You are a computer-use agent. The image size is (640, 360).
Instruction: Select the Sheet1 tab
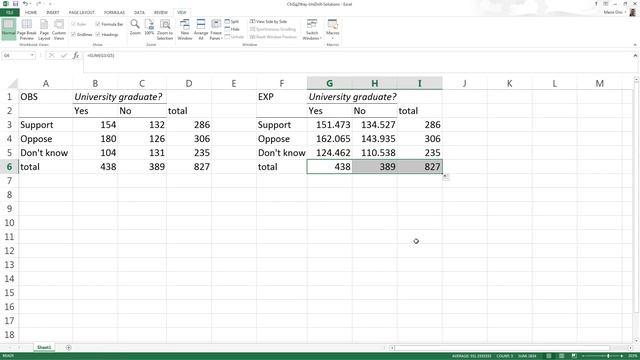point(44,347)
